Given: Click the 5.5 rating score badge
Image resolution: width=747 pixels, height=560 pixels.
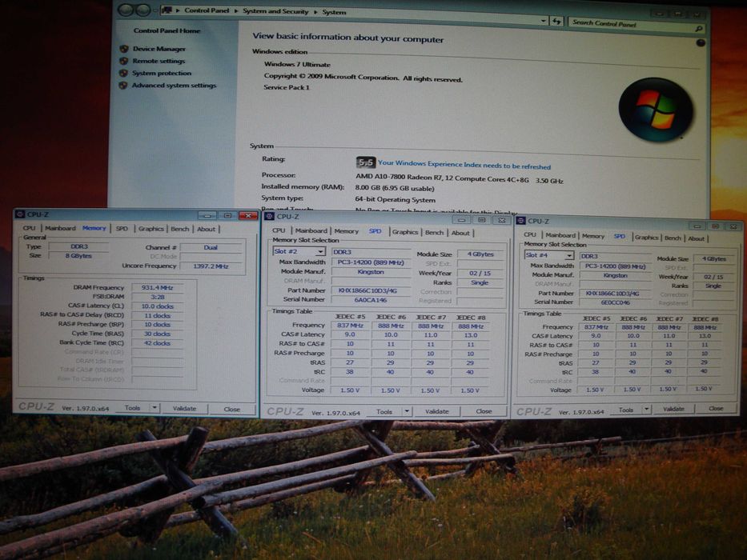Looking at the screenshot, I should [365, 162].
